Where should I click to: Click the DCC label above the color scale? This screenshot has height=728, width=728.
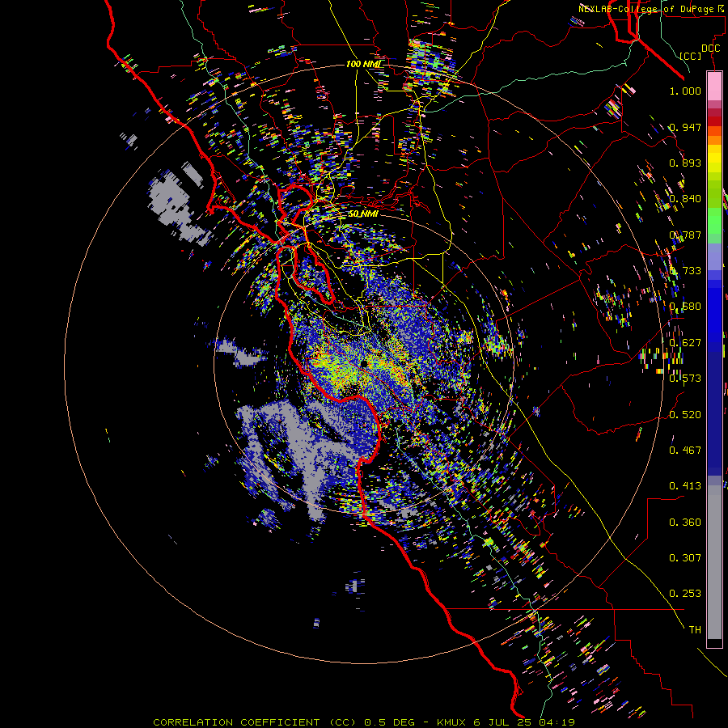(711, 48)
